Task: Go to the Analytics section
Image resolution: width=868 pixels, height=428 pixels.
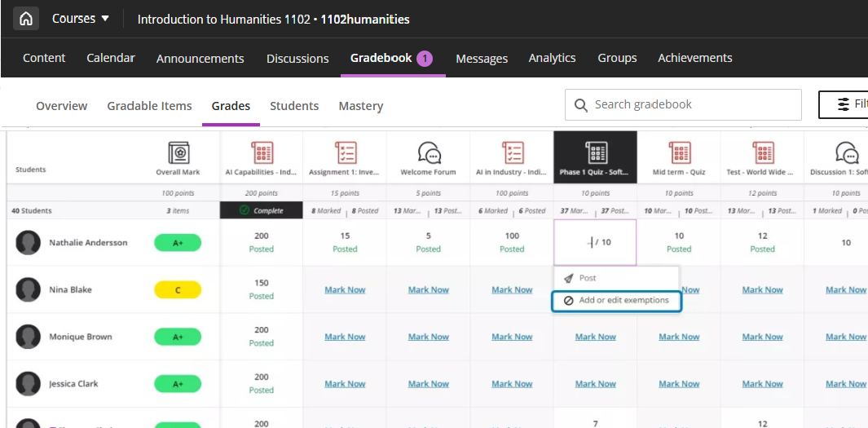Action: (x=552, y=58)
